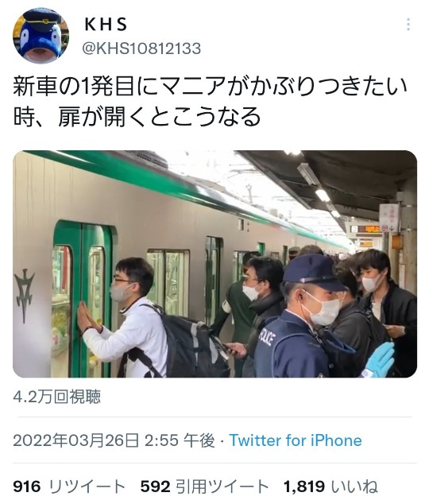
Task: Click tweet text line 扉が開くとこうなる
Action: click(x=160, y=116)
